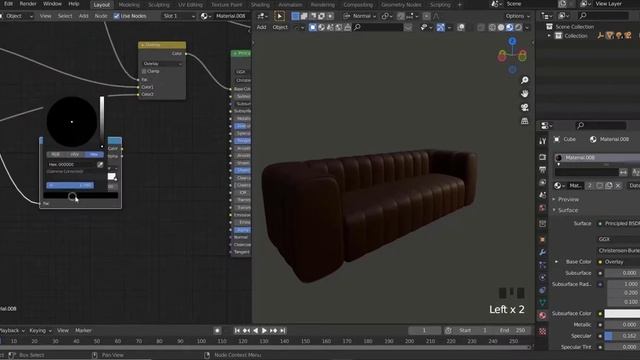Expand the Collection in outliner
The width and height of the screenshot is (640, 360).
coord(549,36)
